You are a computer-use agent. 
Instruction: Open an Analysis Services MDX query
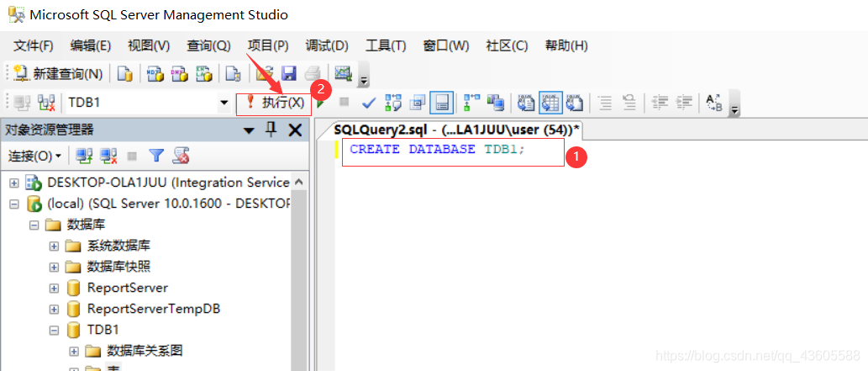155,74
